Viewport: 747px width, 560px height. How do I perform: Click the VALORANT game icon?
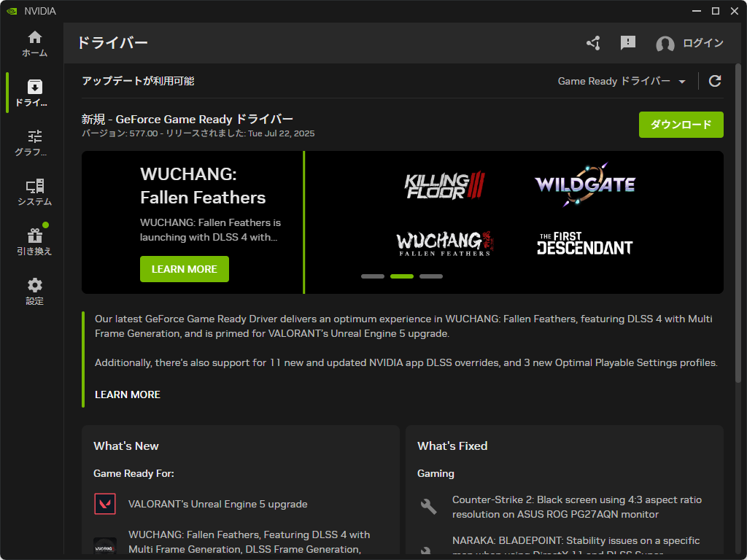pos(105,503)
